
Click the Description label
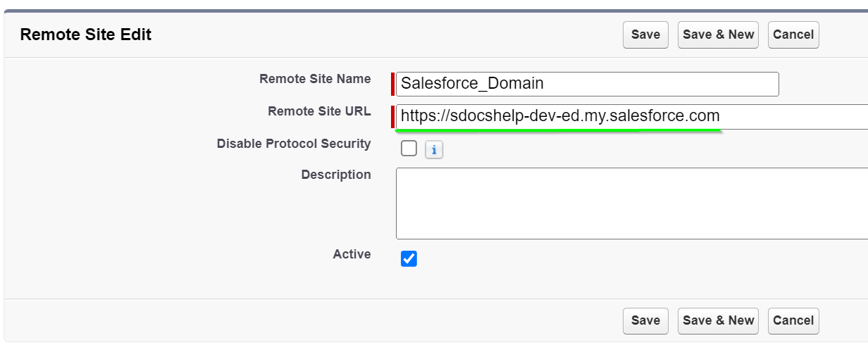(336, 175)
